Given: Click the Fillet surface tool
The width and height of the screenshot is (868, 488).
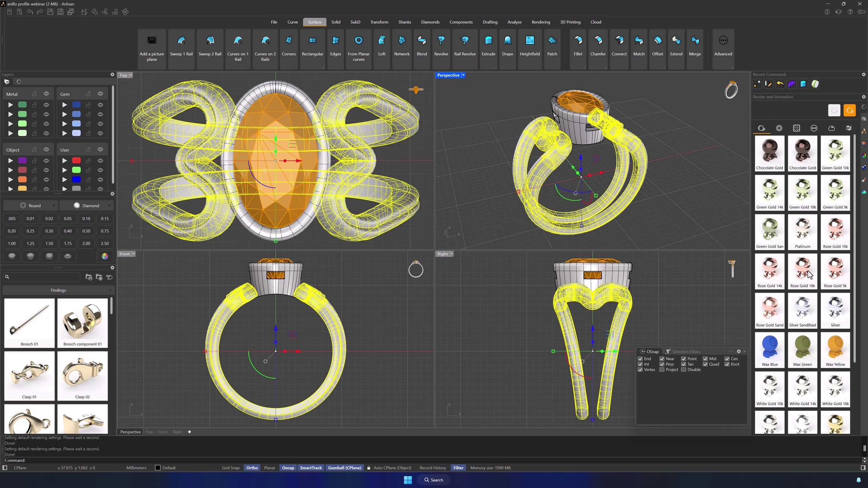Looking at the screenshot, I should click(578, 46).
